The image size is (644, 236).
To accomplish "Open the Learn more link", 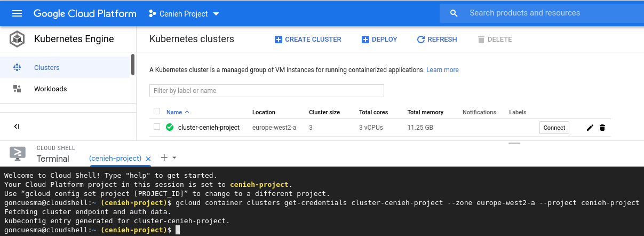I will pos(442,70).
